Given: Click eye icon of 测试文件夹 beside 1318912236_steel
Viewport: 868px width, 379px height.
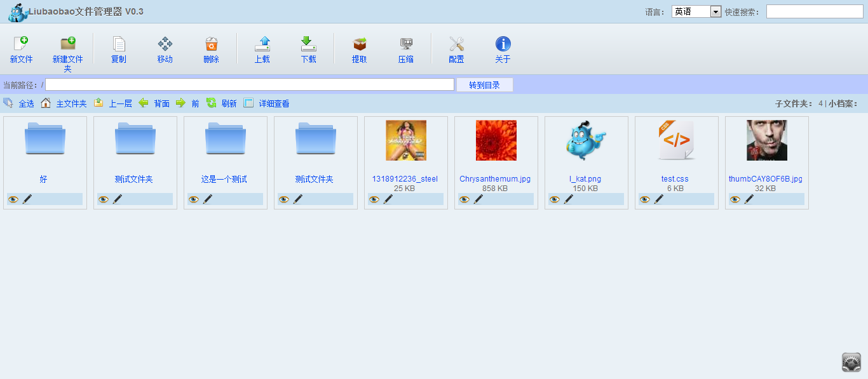Looking at the screenshot, I should [x=284, y=199].
